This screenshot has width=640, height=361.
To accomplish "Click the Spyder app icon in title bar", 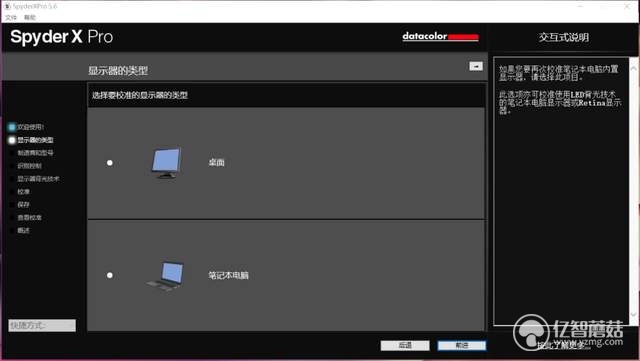I will (x=7, y=6).
